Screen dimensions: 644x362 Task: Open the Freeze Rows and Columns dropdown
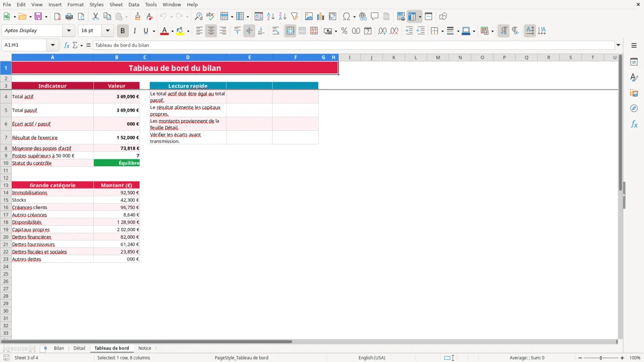[420, 17]
